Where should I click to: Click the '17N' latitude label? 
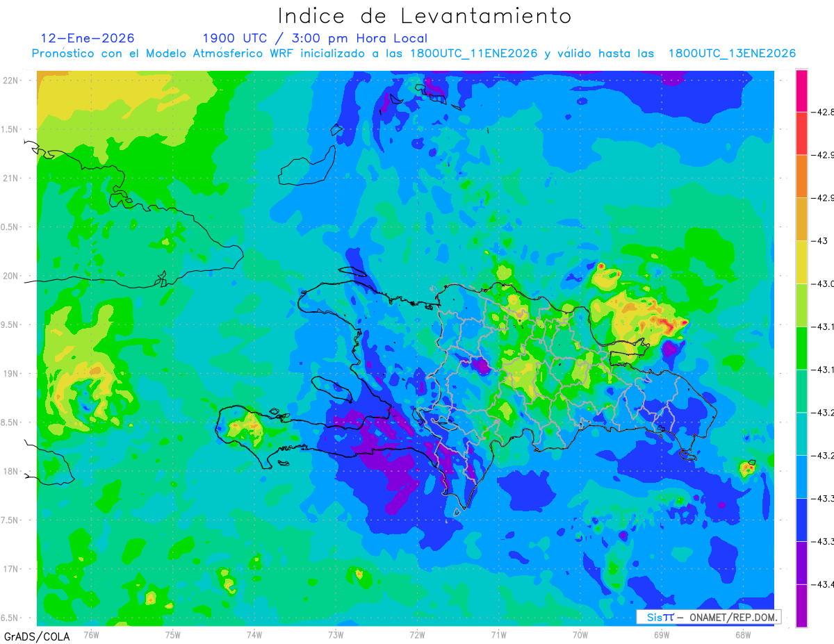tap(11, 569)
